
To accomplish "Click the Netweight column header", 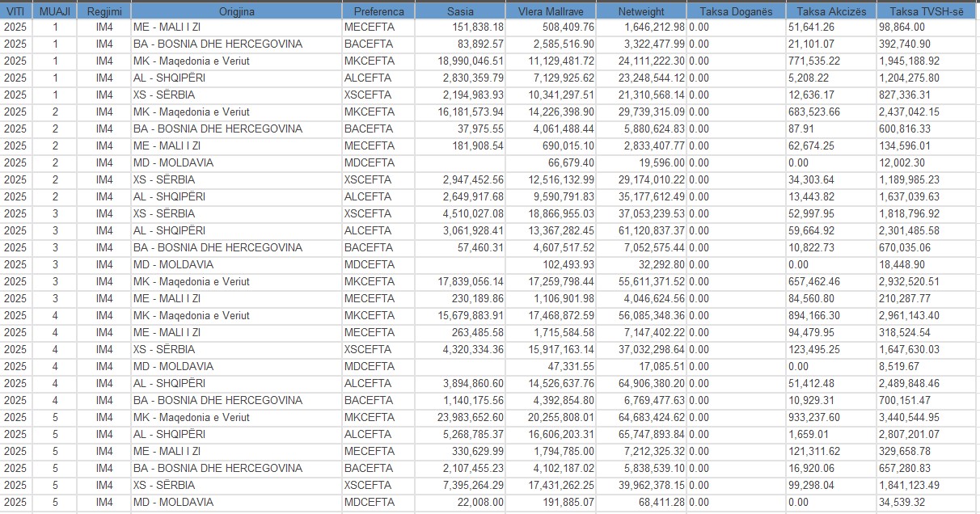I will (641, 11).
